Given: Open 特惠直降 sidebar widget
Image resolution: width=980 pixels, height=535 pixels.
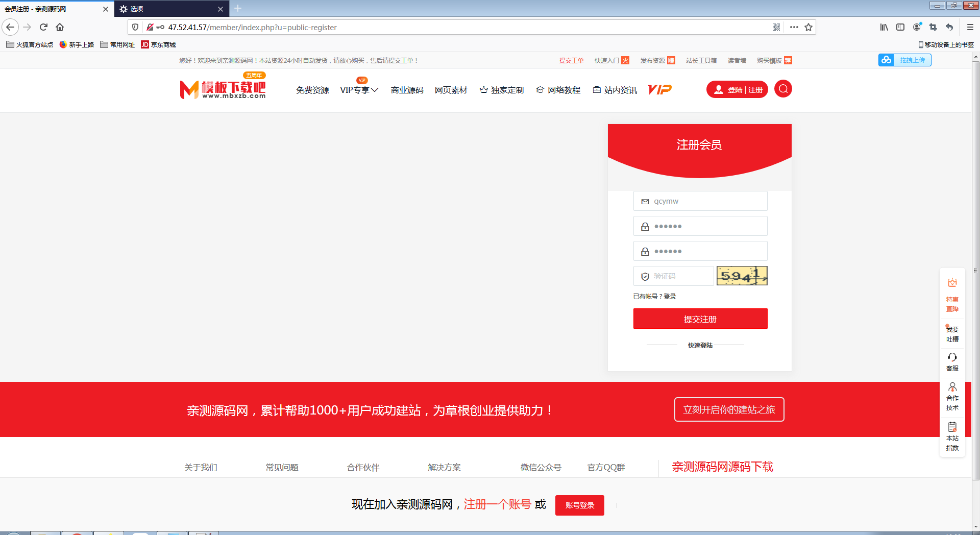Looking at the screenshot, I should [x=952, y=295].
